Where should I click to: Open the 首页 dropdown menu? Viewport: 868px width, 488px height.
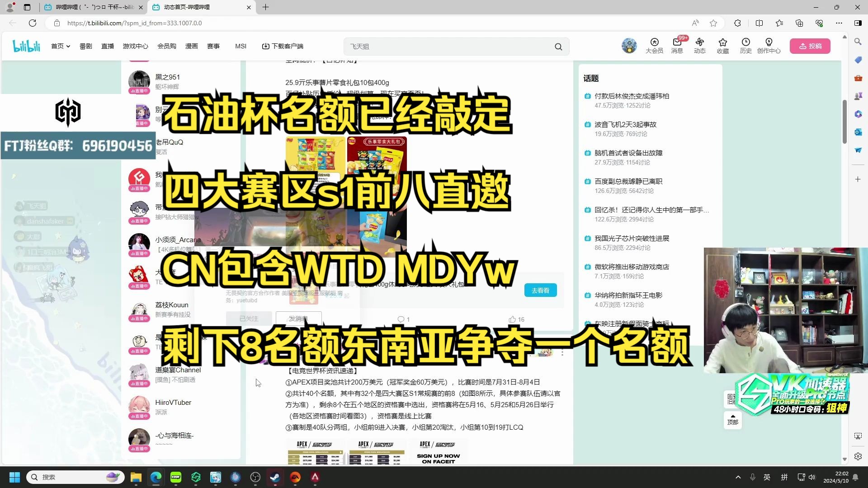coord(61,46)
